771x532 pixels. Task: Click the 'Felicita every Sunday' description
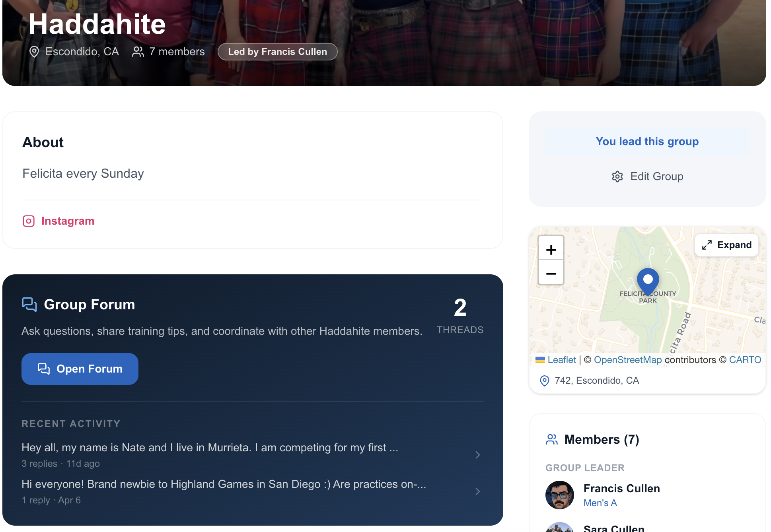tap(83, 174)
